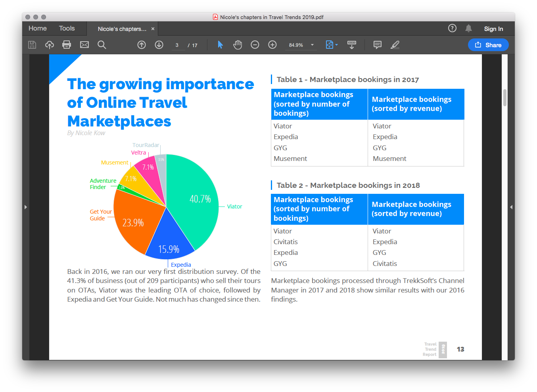Click the 84.9% zoom value field

click(296, 45)
